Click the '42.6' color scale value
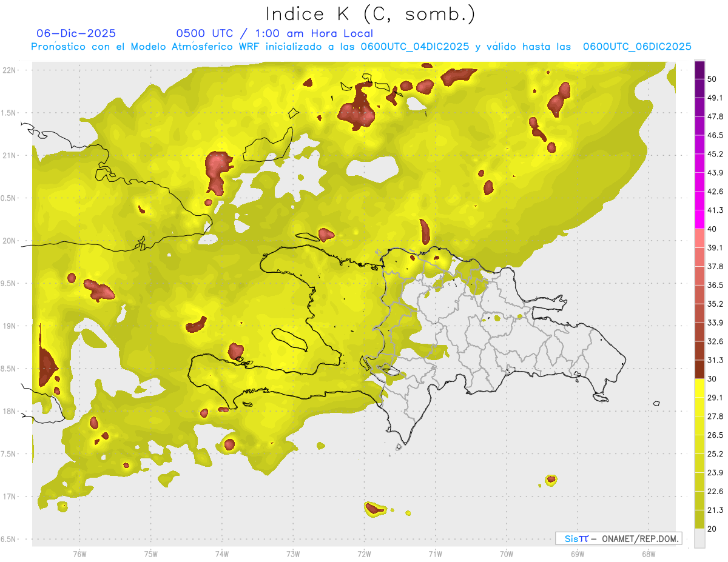 [715, 192]
